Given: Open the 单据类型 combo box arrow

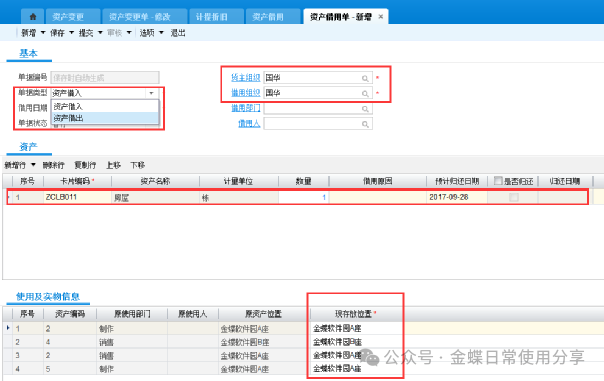Looking at the screenshot, I should (x=151, y=93).
